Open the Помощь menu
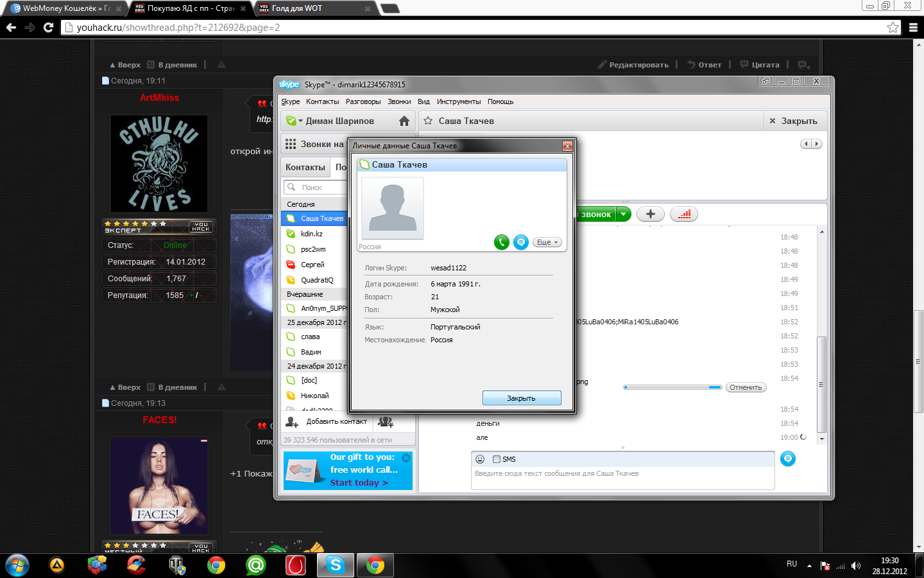 [x=501, y=101]
